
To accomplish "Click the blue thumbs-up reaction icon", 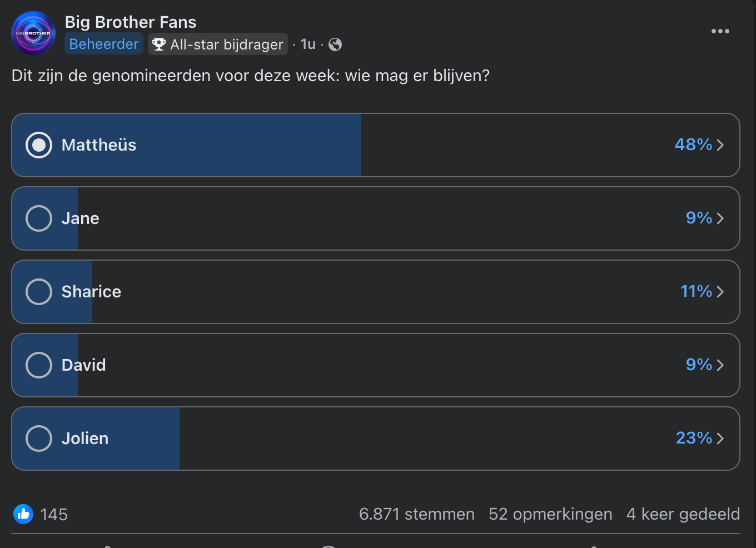I will (x=23, y=514).
